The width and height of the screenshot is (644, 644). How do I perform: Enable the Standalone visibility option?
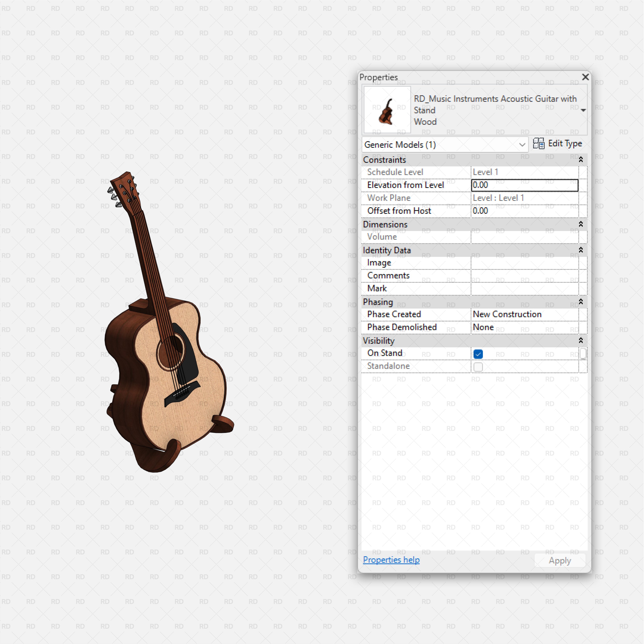pos(478,366)
